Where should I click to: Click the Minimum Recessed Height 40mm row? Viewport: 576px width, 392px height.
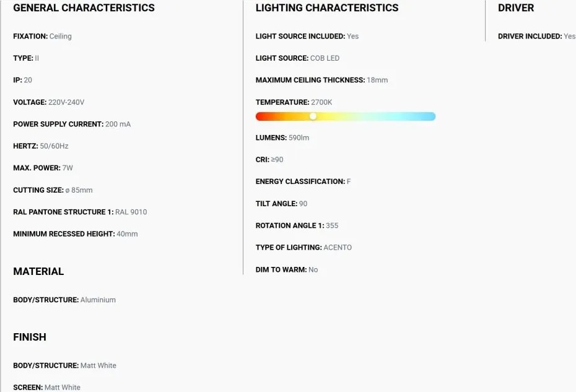76,233
